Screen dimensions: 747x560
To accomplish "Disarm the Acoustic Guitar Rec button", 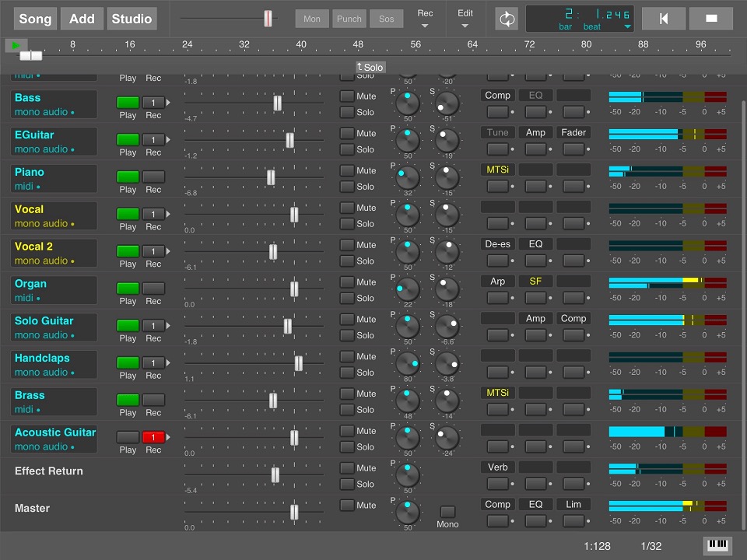I will [153, 436].
